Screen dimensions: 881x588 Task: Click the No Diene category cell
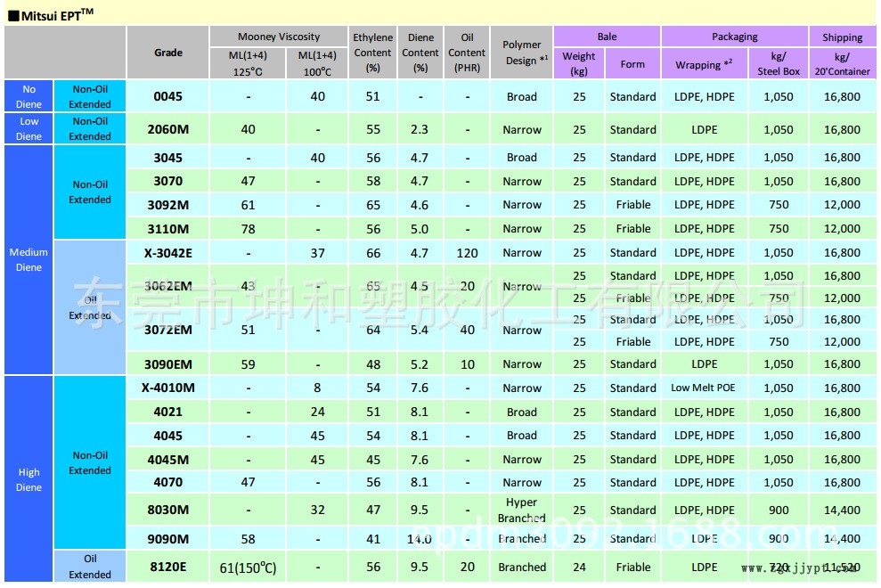tap(29, 96)
